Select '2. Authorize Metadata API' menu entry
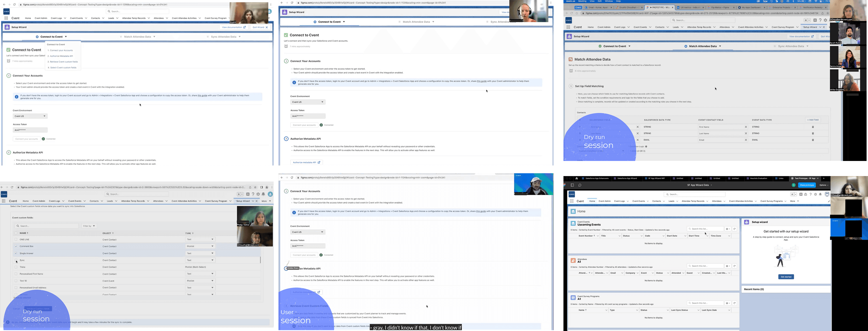Image resolution: width=868 pixels, height=331 pixels. pyautogui.click(x=60, y=56)
